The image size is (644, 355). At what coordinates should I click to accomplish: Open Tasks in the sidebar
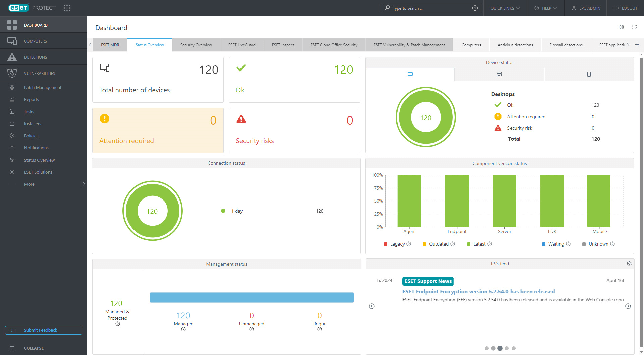(29, 112)
